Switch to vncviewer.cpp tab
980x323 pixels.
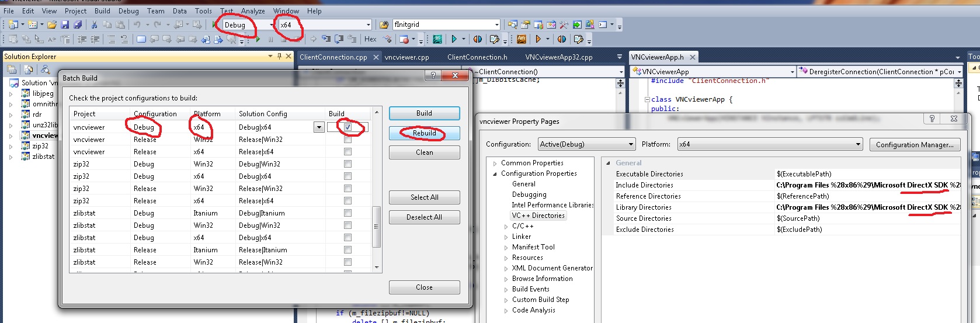407,57
